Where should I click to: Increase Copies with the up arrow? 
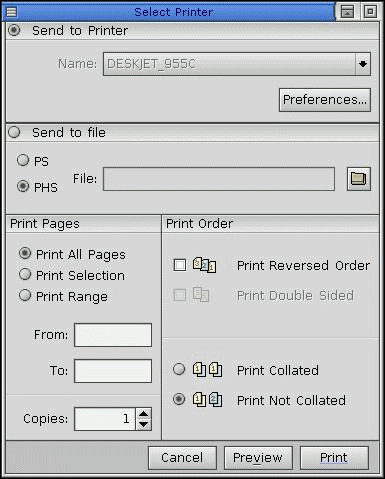[144, 414]
